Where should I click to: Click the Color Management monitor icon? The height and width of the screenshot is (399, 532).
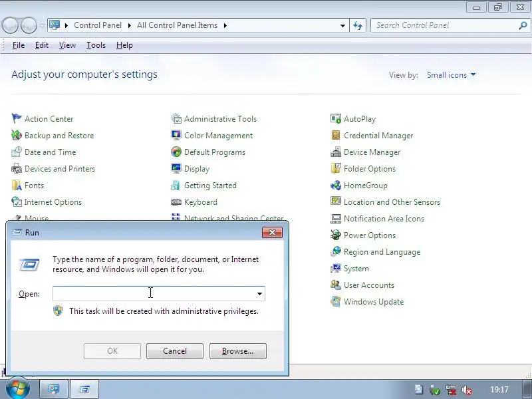click(176, 135)
